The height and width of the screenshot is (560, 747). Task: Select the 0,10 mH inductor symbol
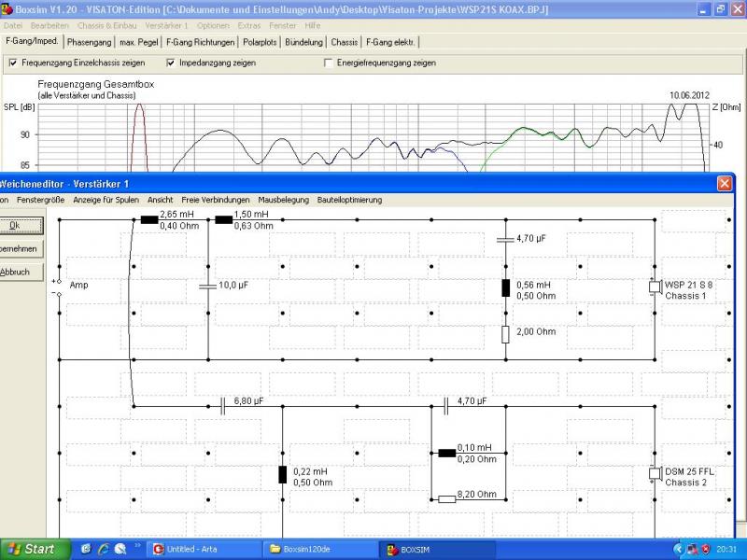(x=447, y=453)
